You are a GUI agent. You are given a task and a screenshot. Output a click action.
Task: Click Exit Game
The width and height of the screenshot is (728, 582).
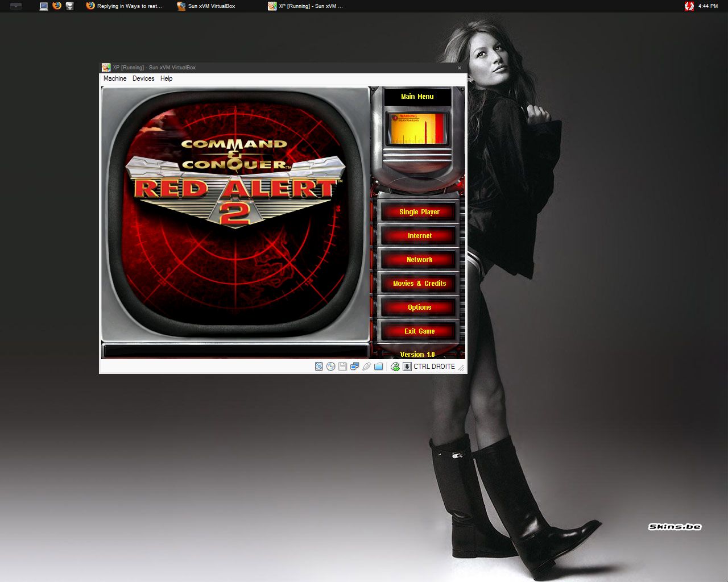click(x=419, y=331)
